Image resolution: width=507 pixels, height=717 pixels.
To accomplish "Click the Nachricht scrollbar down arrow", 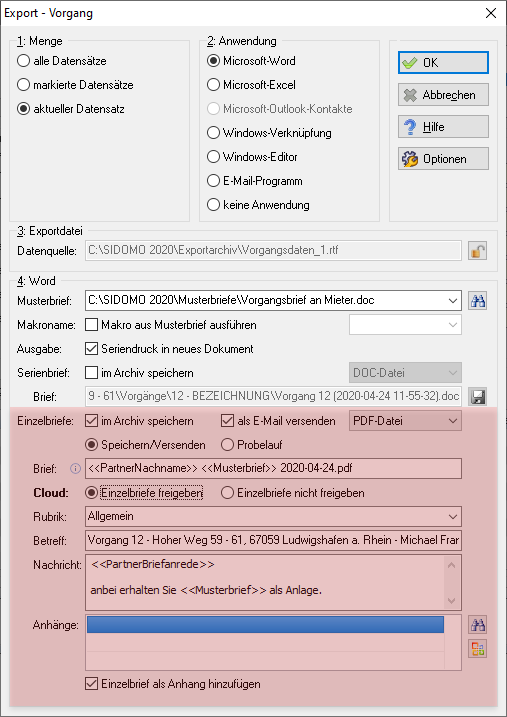I will coord(452,600).
